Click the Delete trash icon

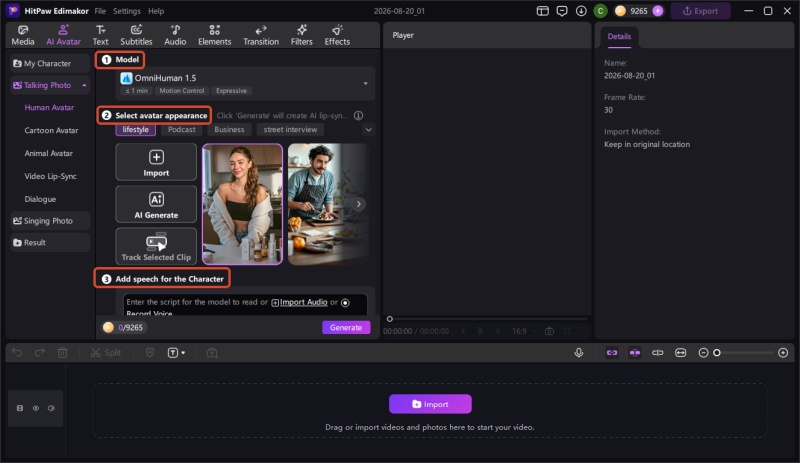[x=63, y=353]
